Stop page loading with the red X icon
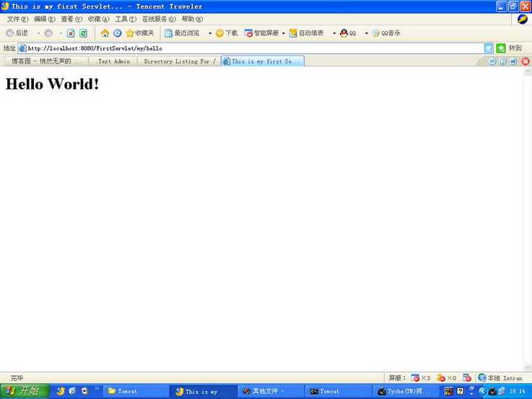532x399 pixels. [71, 33]
